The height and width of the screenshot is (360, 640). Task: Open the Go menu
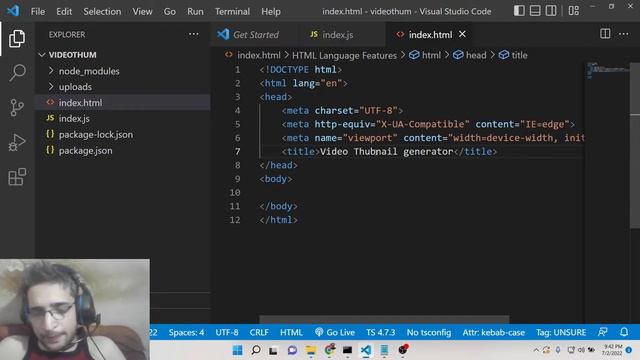(x=170, y=11)
